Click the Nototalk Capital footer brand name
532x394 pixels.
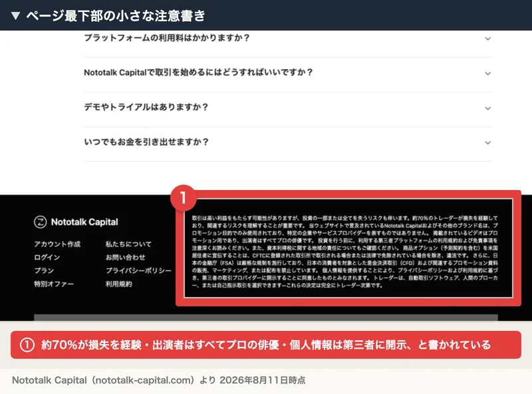pos(84,222)
